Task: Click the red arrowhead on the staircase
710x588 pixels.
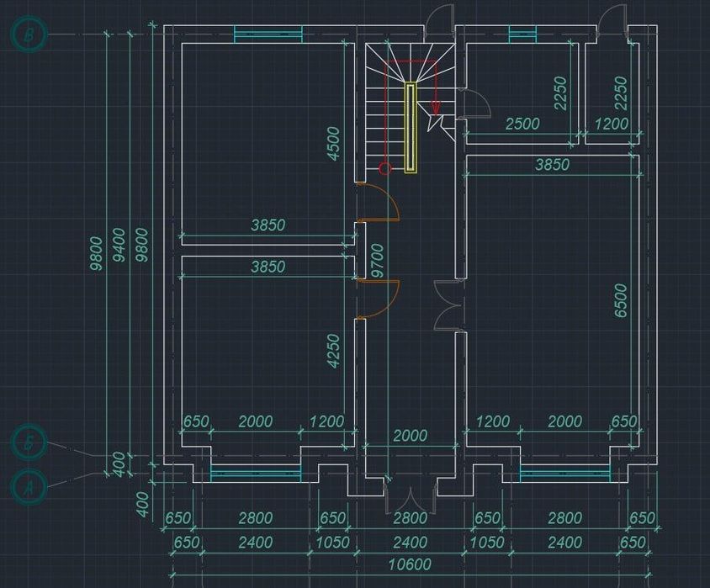Action: click(435, 106)
